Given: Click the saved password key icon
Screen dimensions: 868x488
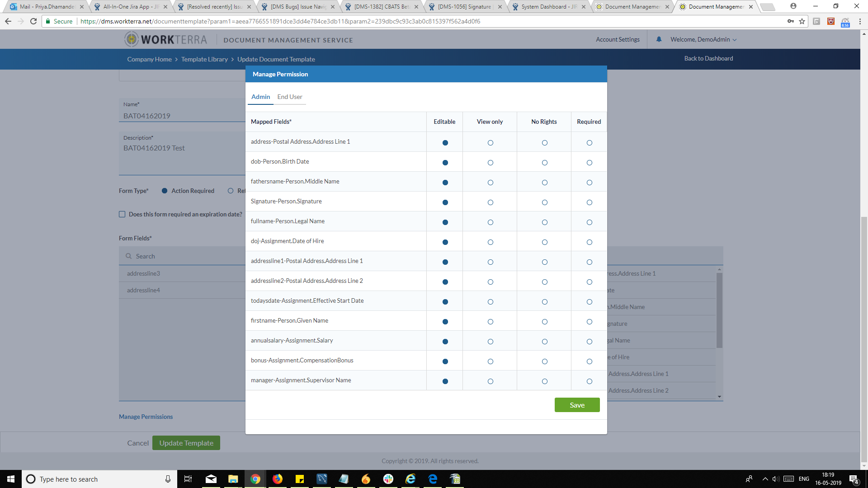Looking at the screenshot, I should pyautogui.click(x=790, y=21).
